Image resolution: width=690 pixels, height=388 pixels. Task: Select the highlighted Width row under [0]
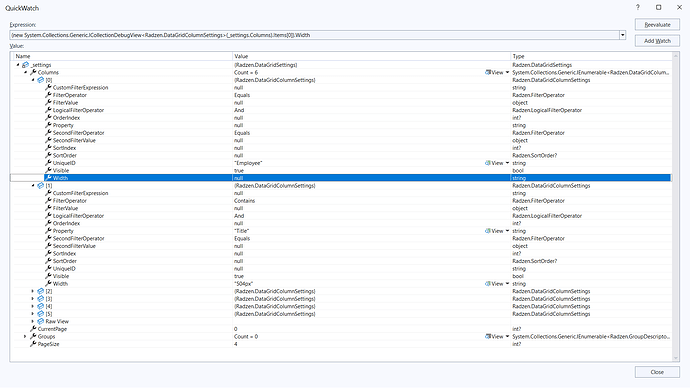click(x=341, y=178)
